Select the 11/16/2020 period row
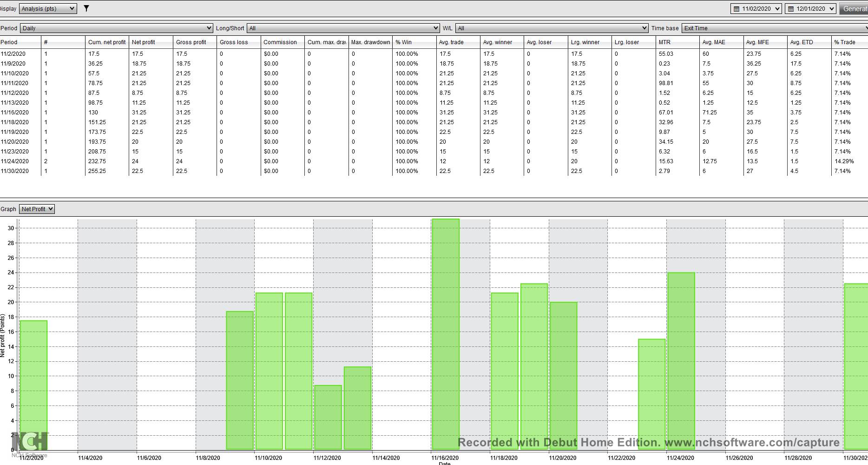The height and width of the screenshot is (465, 868). (434, 113)
